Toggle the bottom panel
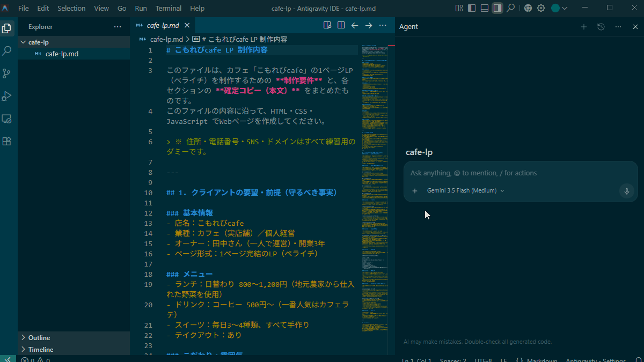The width and height of the screenshot is (644, 362). (x=485, y=8)
